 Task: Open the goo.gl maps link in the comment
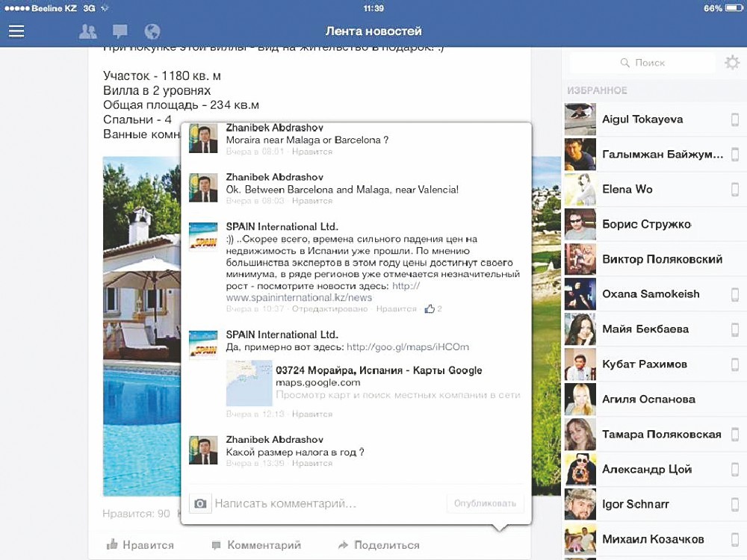tap(408, 347)
